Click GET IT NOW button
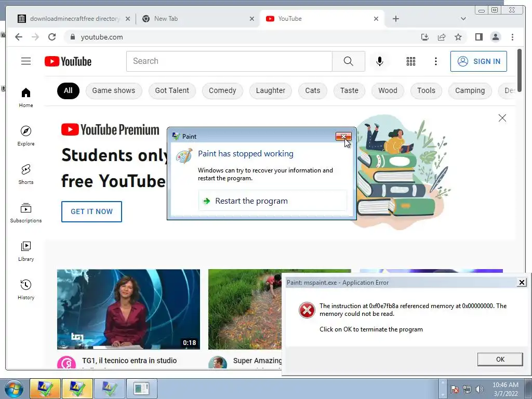532x399 pixels. (x=91, y=212)
